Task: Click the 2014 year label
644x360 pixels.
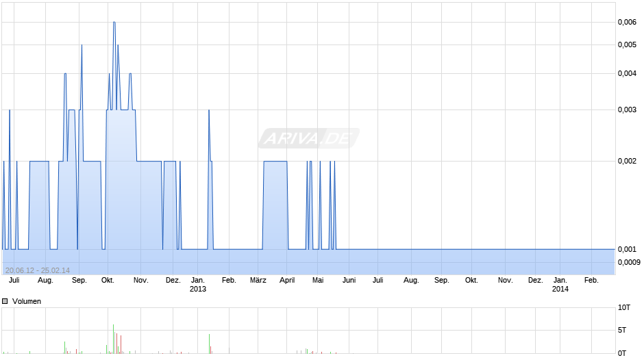Action: (560, 289)
